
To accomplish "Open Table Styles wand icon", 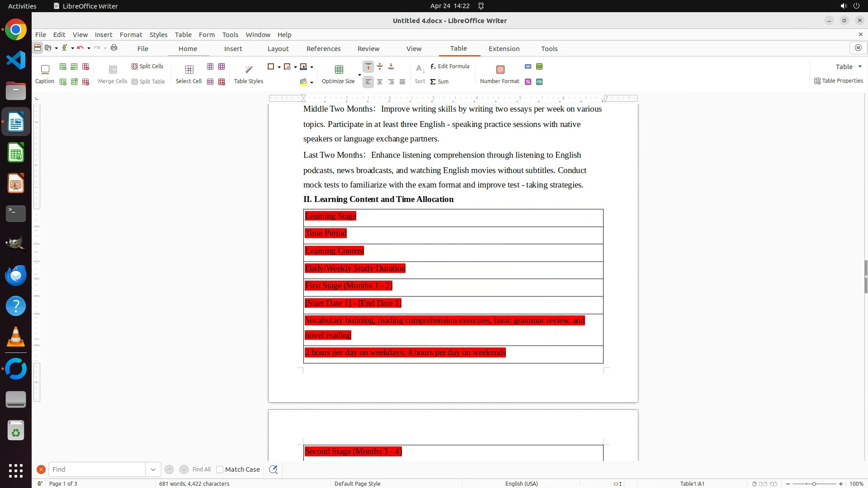I will pos(249,70).
